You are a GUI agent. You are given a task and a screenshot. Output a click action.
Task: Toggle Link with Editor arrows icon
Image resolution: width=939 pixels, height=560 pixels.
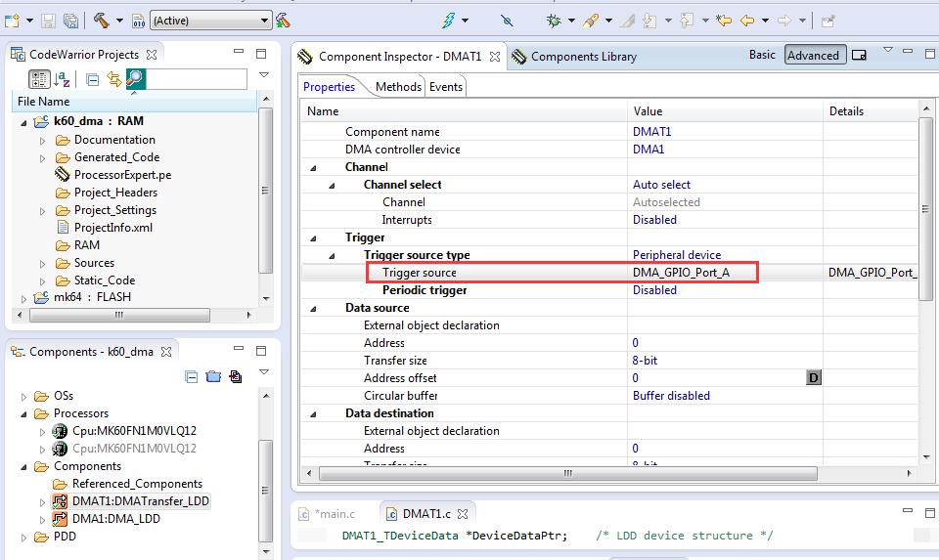pos(113,79)
